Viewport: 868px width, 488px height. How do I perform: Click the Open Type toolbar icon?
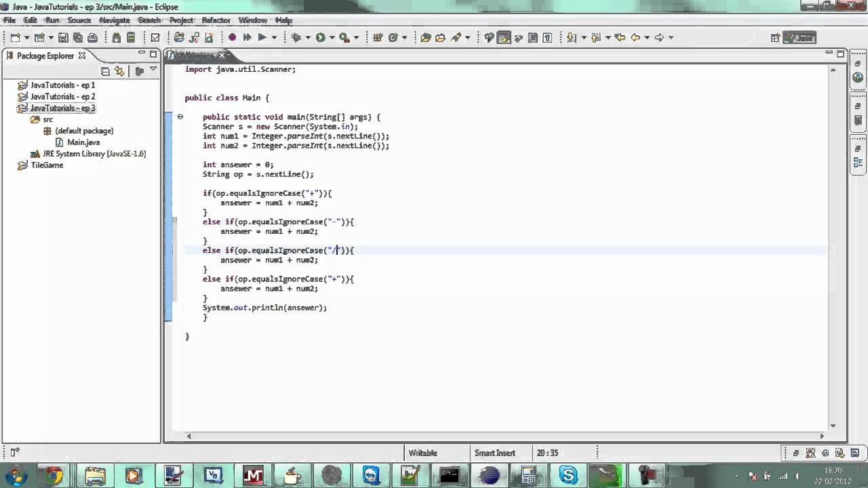point(426,38)
